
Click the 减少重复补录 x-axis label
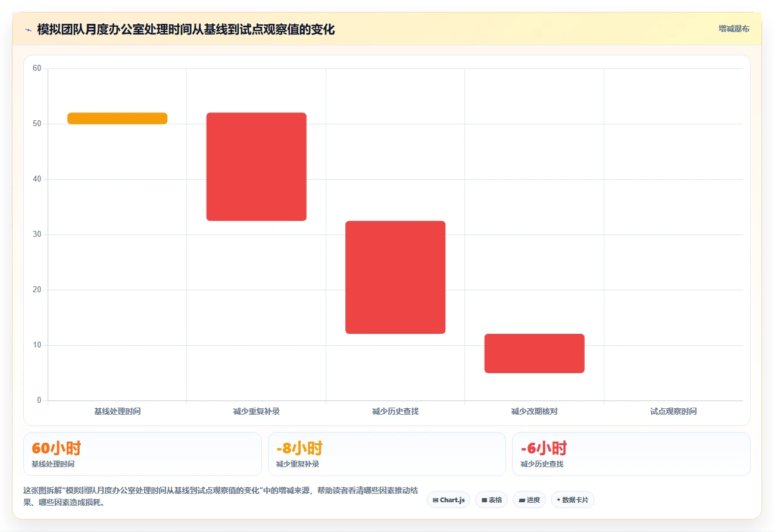[x=257, y=411]
